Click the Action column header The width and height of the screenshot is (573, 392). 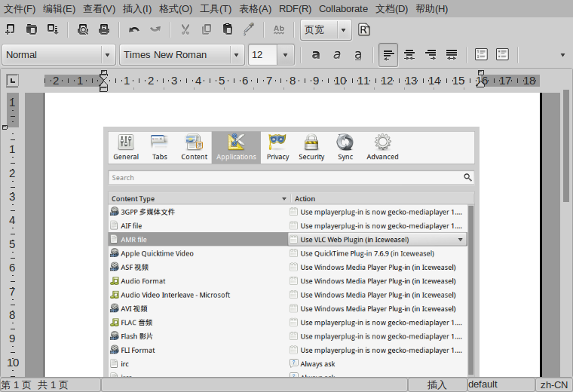click(382, 199)
